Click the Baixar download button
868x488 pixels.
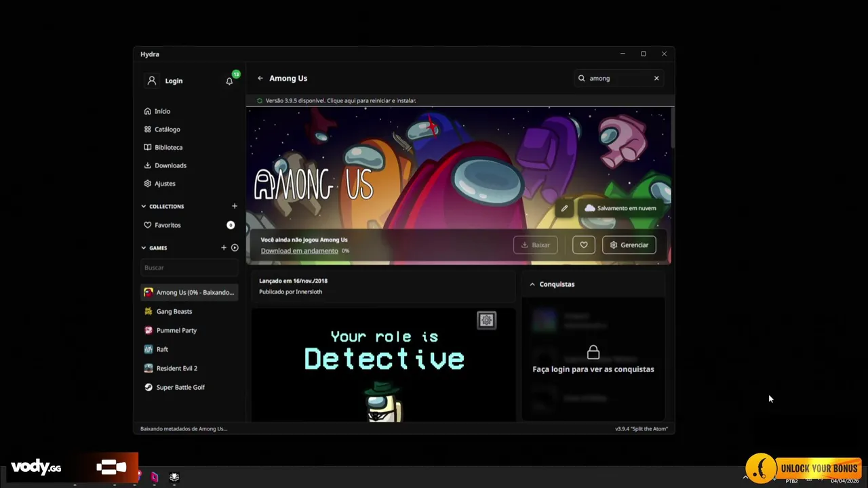(x=536, y=245)
